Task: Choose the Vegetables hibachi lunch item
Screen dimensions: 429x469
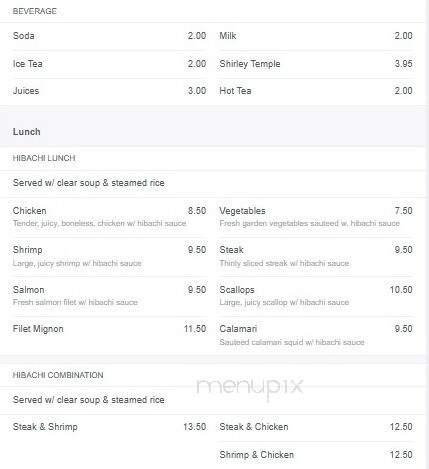Action: tap(316, 217)
